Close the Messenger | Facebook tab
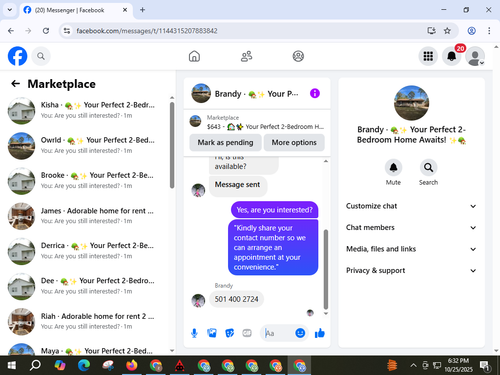This screenshot has height=375, width=500. [x=125, y=10]
